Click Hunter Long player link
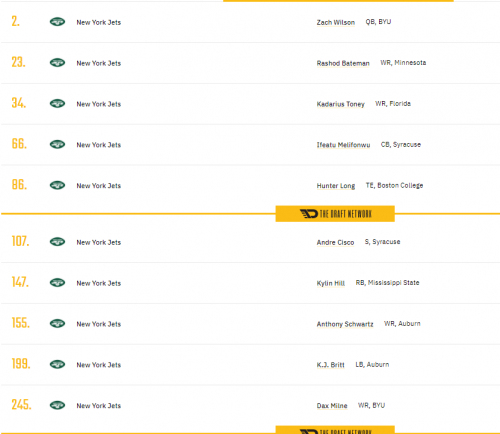The height and width of the screenshot is (434, 500). pos(336,186)
